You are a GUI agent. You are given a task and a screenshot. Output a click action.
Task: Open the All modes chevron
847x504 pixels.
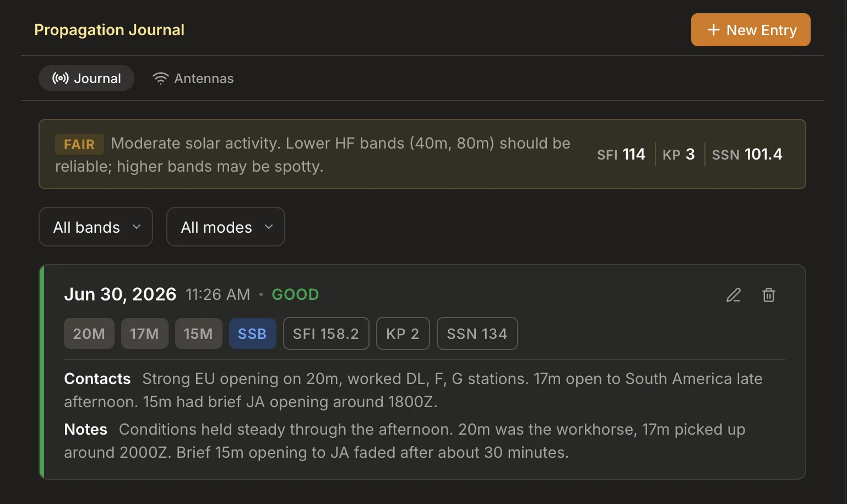pos(269,227)
